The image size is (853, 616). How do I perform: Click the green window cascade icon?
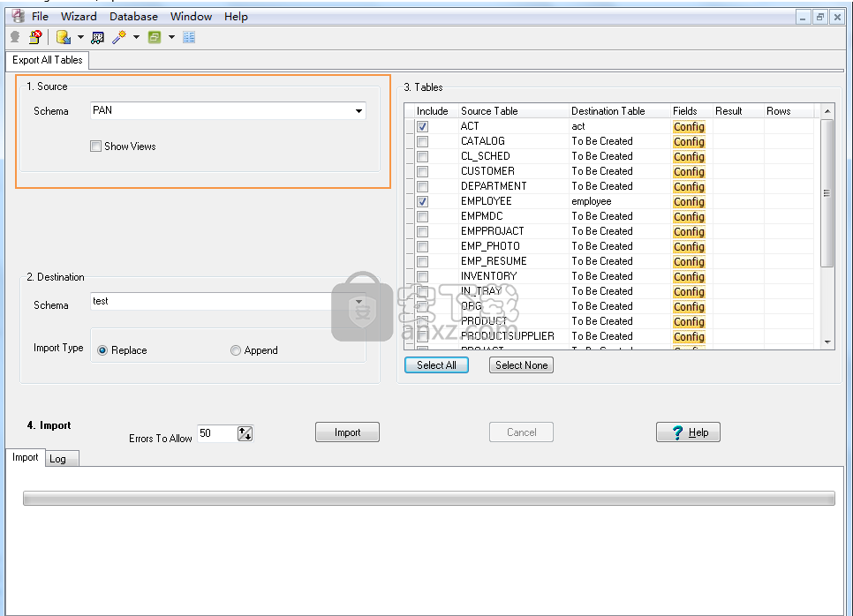point(155,37)
